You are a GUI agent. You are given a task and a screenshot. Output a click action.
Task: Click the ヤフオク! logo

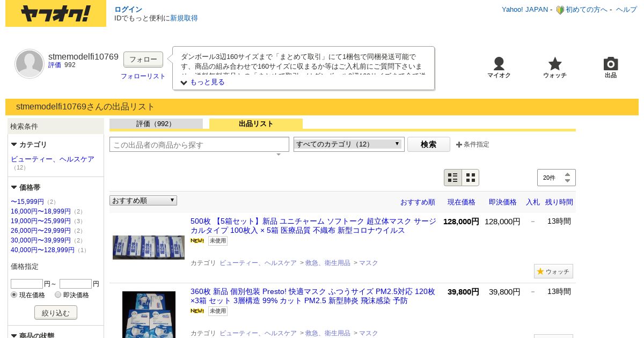(x=56, y=13)
